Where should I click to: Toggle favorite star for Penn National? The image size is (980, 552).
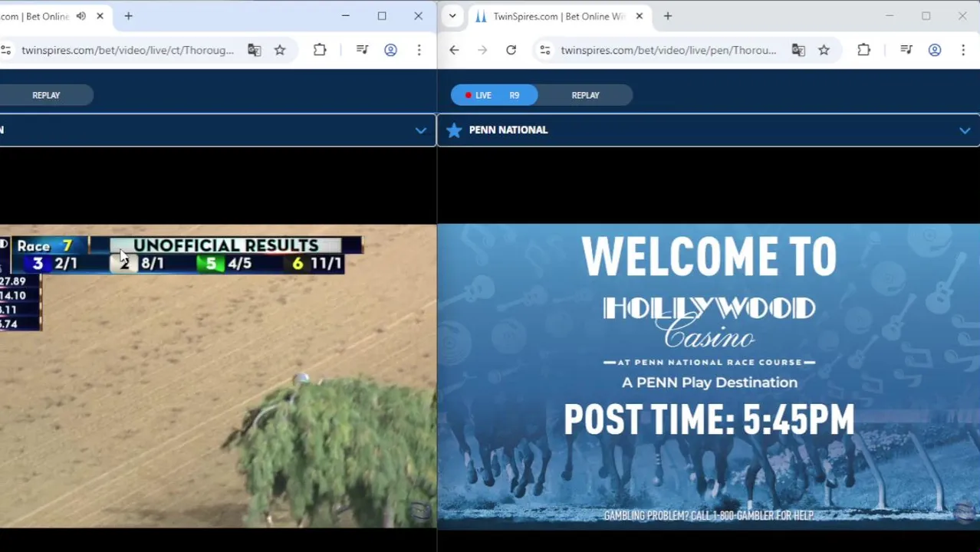click(454, 130)
